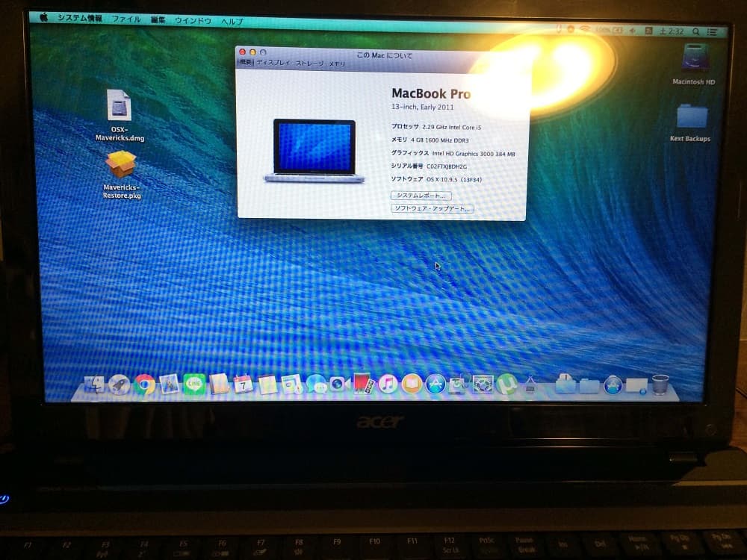Open Contacts address book Dock icon

219,384
